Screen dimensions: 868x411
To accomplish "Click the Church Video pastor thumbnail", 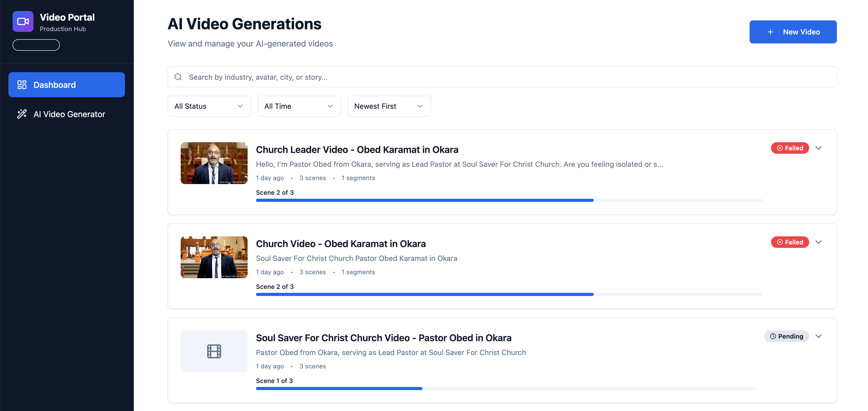I will tap(214, 257).
